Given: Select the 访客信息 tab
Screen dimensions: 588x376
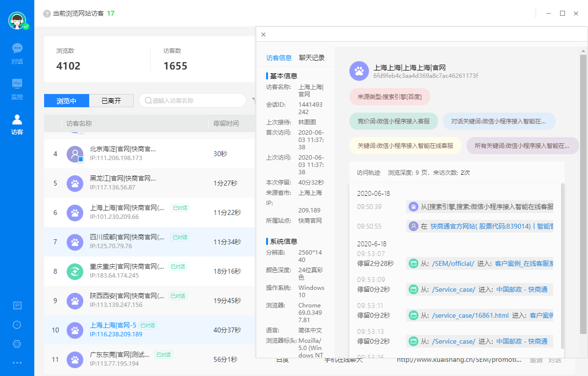Looking at the screenshot, I should [279, 58].
